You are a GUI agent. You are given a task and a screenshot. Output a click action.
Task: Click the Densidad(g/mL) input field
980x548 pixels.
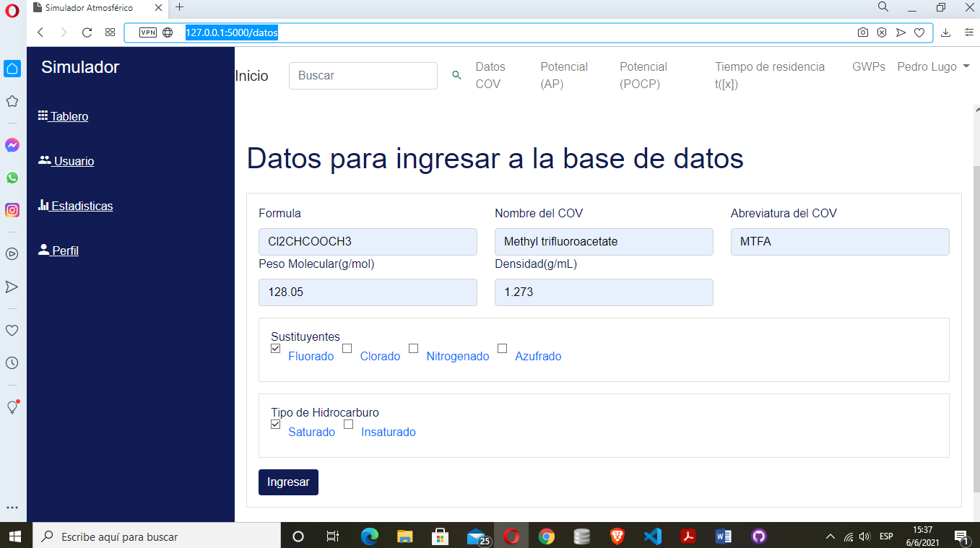pyautogui.click(x=604, y=292)
